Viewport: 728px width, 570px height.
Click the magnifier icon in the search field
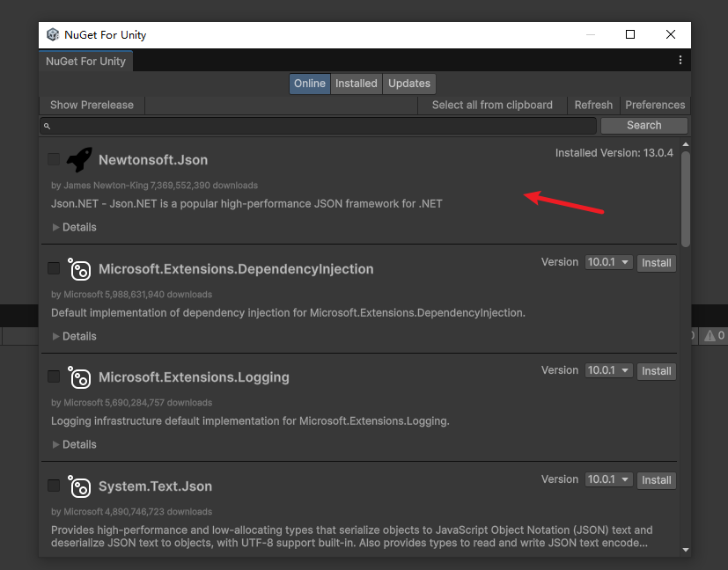tap(47, 126)
